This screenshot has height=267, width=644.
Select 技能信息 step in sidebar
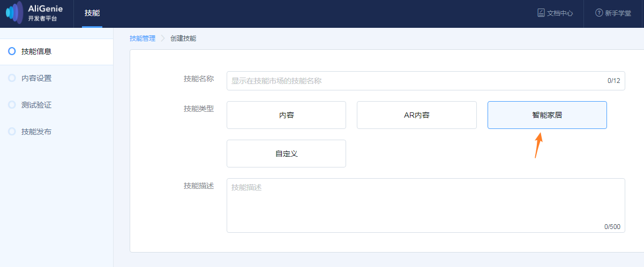tap(56, 51)
